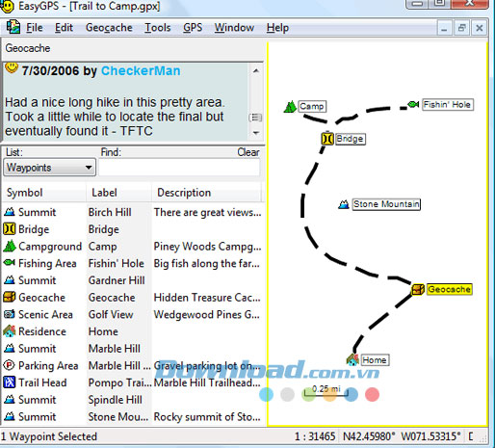Click the 1:31465 map scale in status bar
The height and width of the screenshot is (448, 495).
[315, 436]
